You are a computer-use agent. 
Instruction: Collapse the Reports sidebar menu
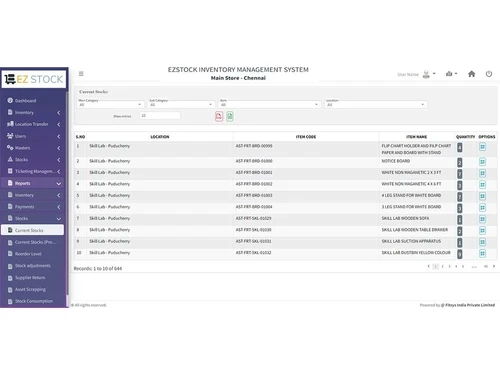[33, 183]
